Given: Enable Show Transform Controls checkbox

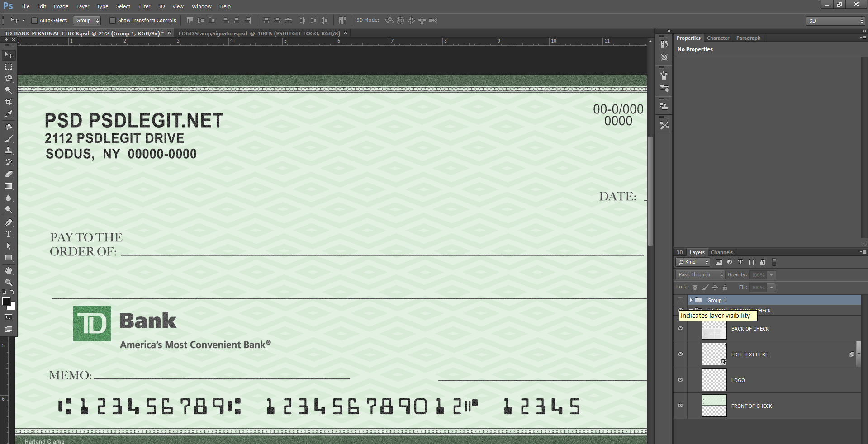Looking at the screenshot, I should click(113, 20).
